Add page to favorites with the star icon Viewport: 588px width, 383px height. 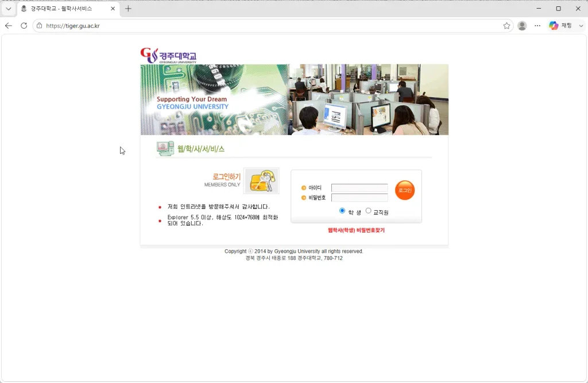(x=506, y=25)
